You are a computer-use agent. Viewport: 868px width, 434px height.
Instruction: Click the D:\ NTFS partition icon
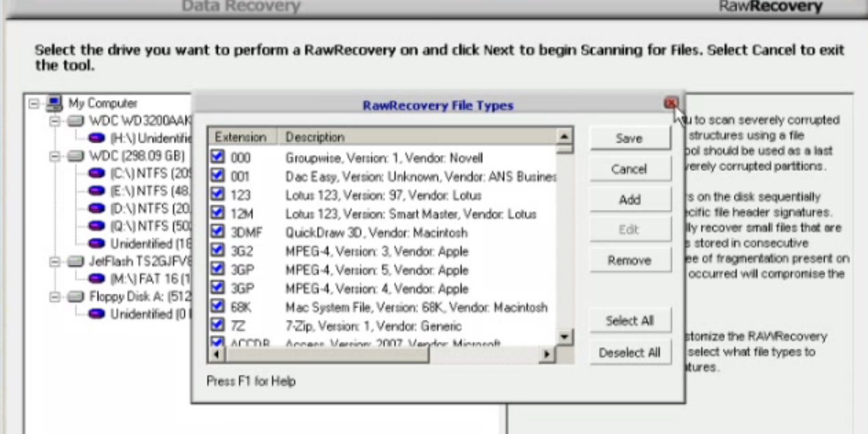click(96, 209)
